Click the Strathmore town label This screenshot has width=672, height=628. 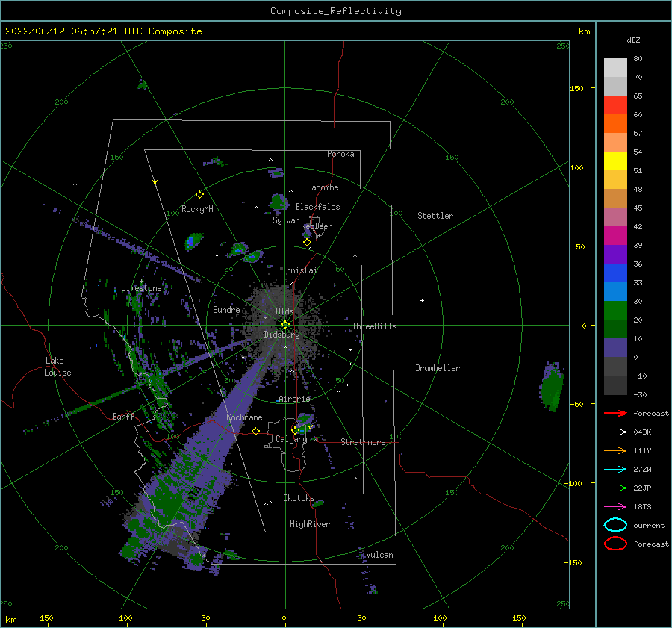click(363, 442)
